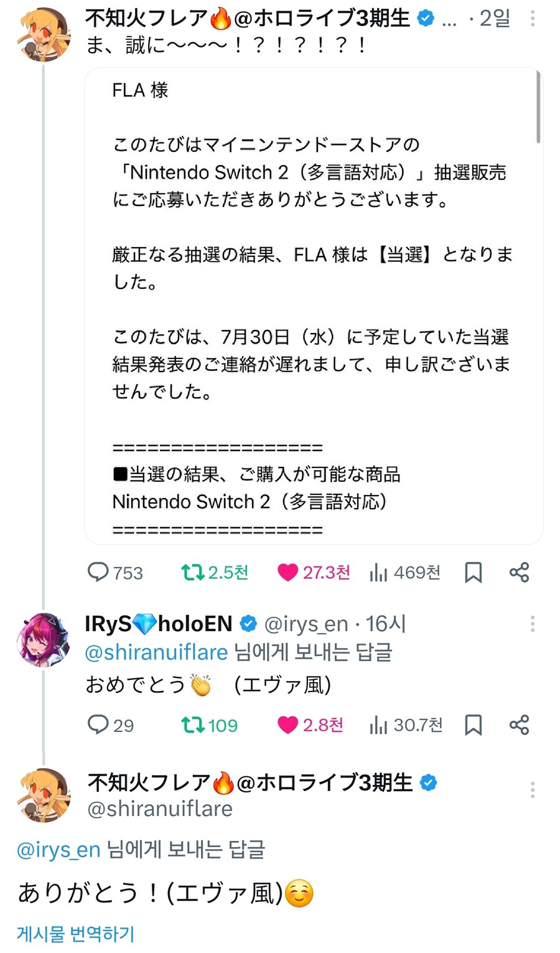Image resolution: width=560 pixels, height=953 pixels.
Task: Open view analytics showing 30.7천 on IRyS's reply
Action: point(380,725)
